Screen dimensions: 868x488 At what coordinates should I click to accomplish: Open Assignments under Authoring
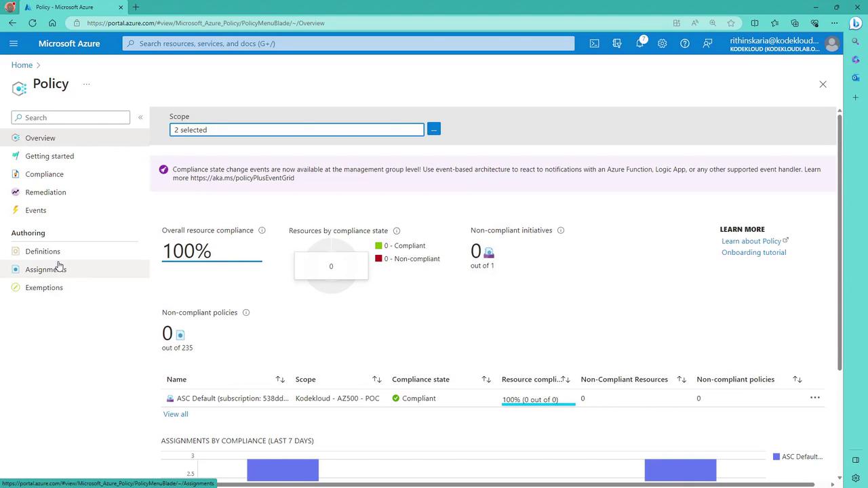coord(75,269)
